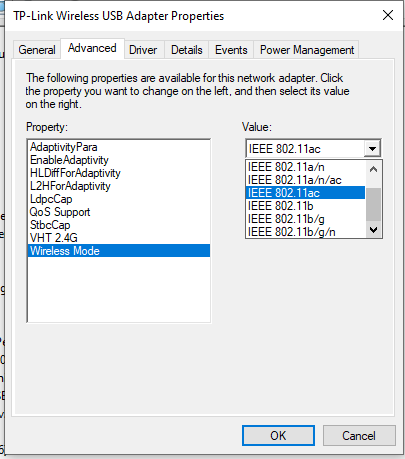
Task: Select the Advanced tab
Action: [92, 48]
